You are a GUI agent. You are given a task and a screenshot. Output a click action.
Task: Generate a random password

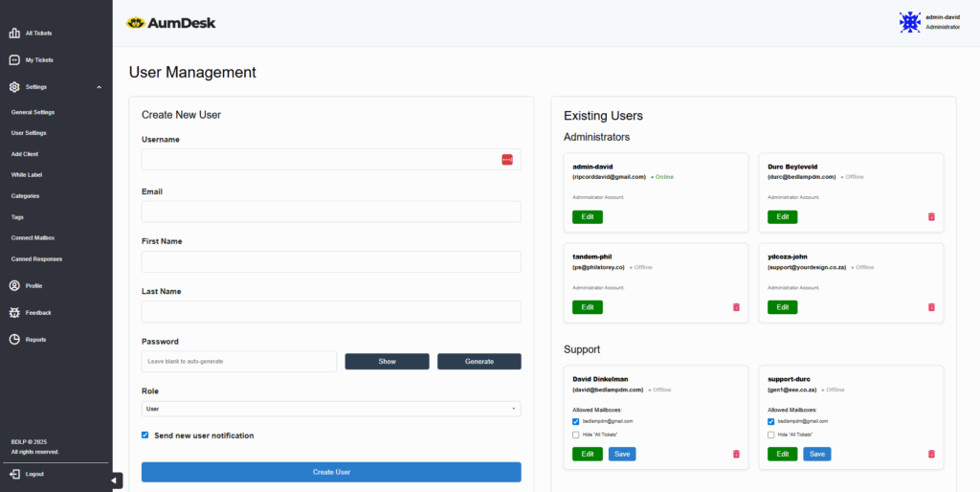point(479,362)
